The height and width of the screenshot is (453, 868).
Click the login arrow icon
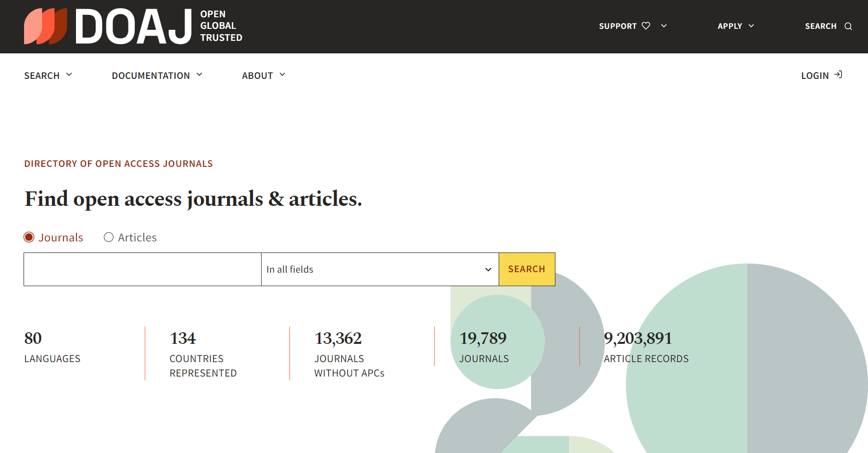point(838,75)
